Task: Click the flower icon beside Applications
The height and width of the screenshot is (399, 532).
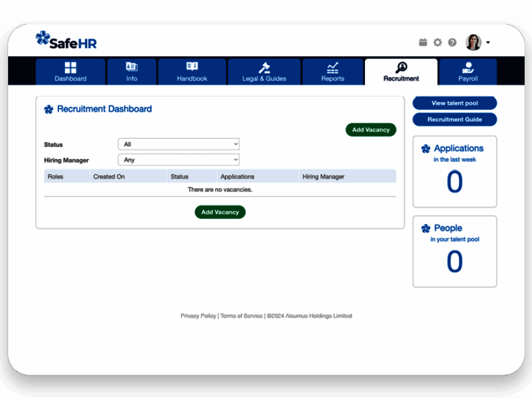Action: 426,149
